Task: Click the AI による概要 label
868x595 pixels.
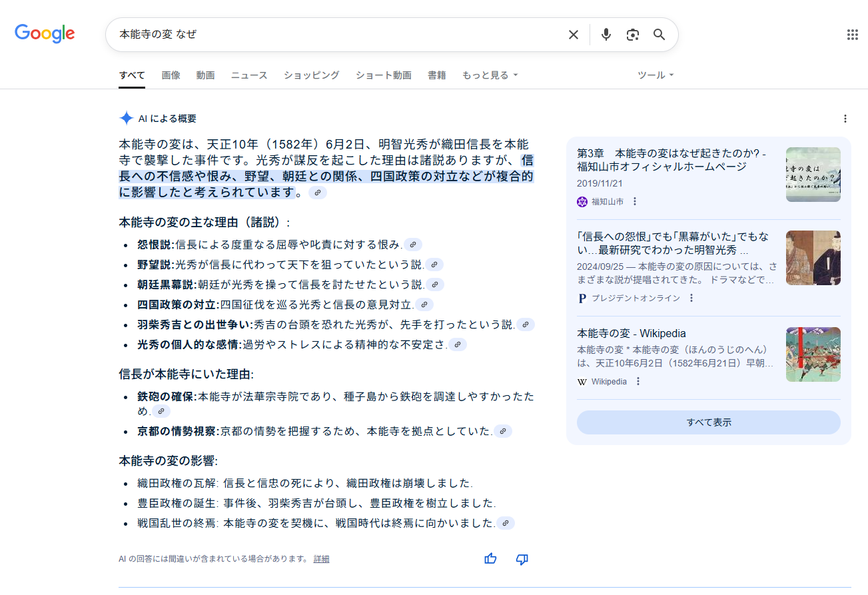Action: (x=167, y=119)
